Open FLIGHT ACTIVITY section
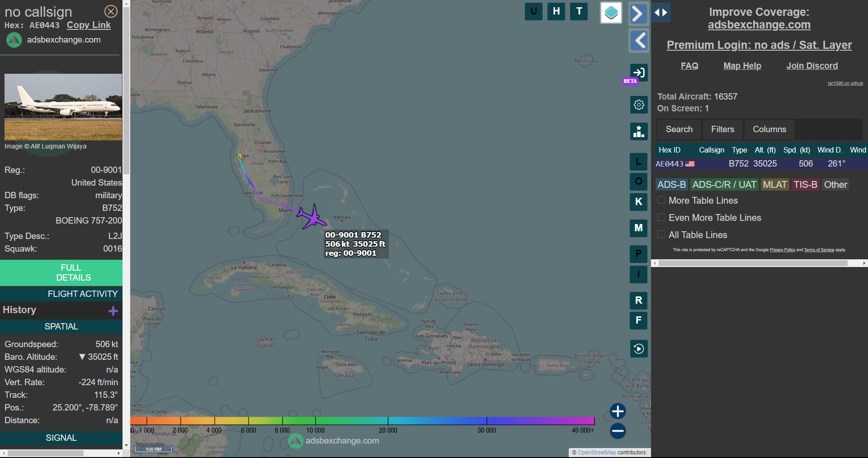The image size is (868, 458). coord(61,294)
